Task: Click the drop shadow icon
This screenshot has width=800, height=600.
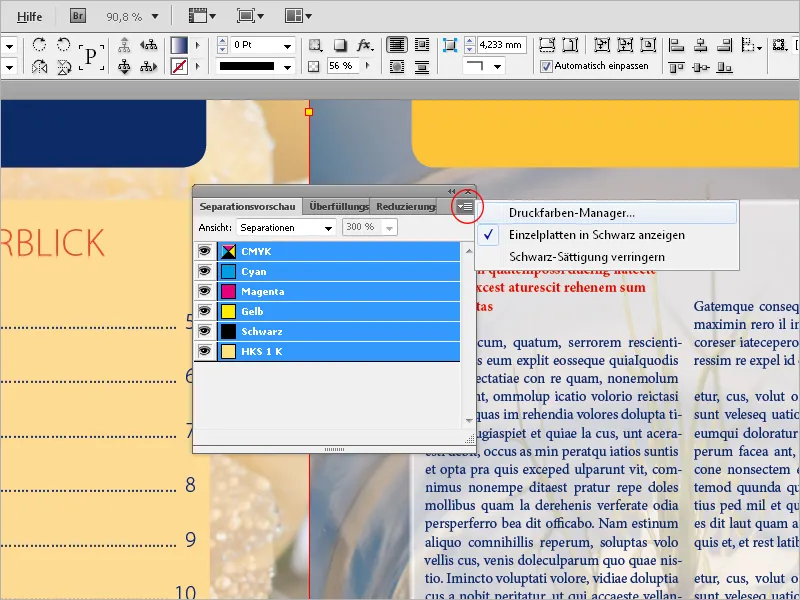Action: (342, 45)
